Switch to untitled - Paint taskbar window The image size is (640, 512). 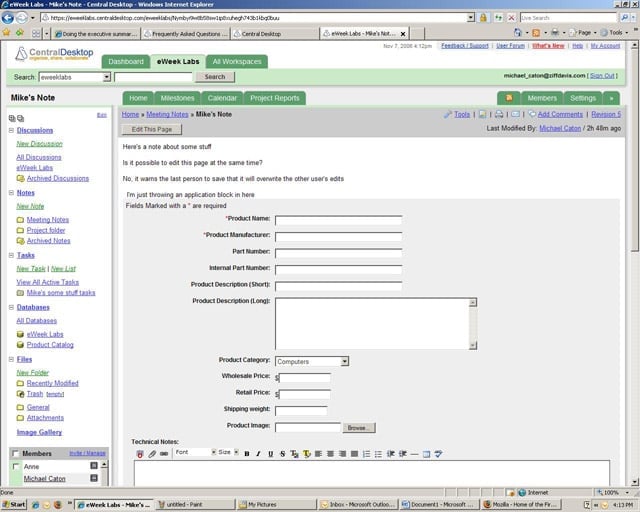point(196,505)
